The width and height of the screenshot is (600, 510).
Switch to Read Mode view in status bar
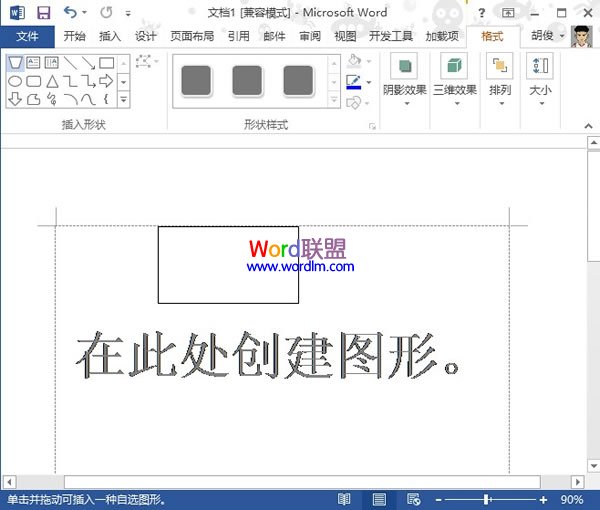click(344, 499)
